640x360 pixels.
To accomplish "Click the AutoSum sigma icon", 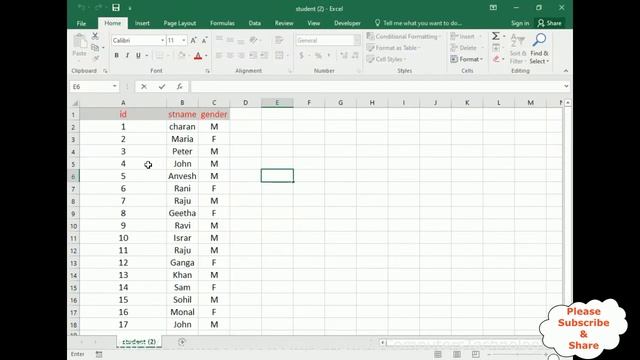I will point(496,36).
